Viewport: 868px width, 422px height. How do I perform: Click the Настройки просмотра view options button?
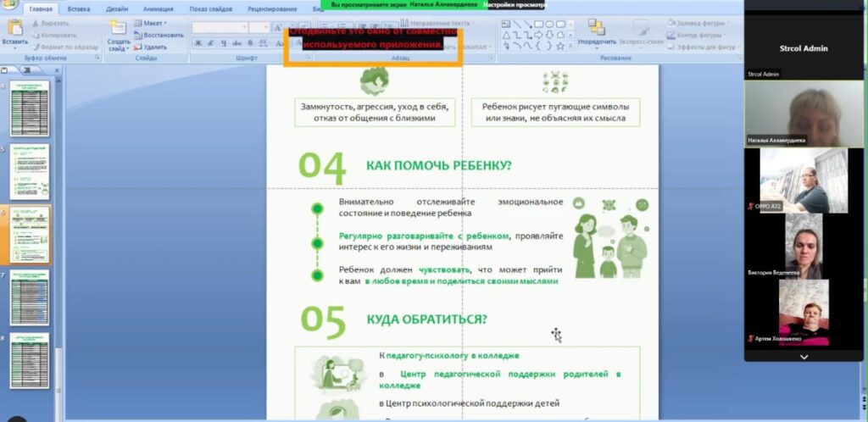[x=516, y=4]
